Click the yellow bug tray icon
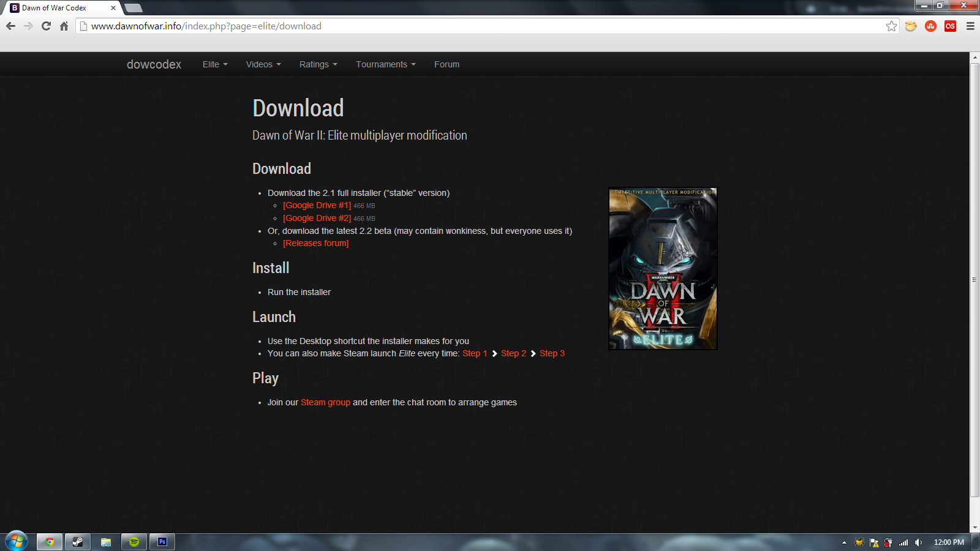 859,542
